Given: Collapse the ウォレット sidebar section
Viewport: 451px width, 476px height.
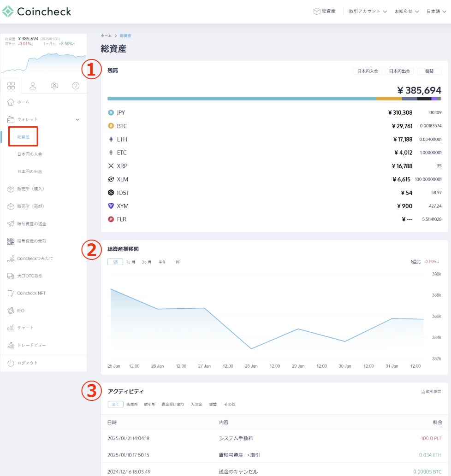Looking at the screenshot, I should [x=77, y=119].
